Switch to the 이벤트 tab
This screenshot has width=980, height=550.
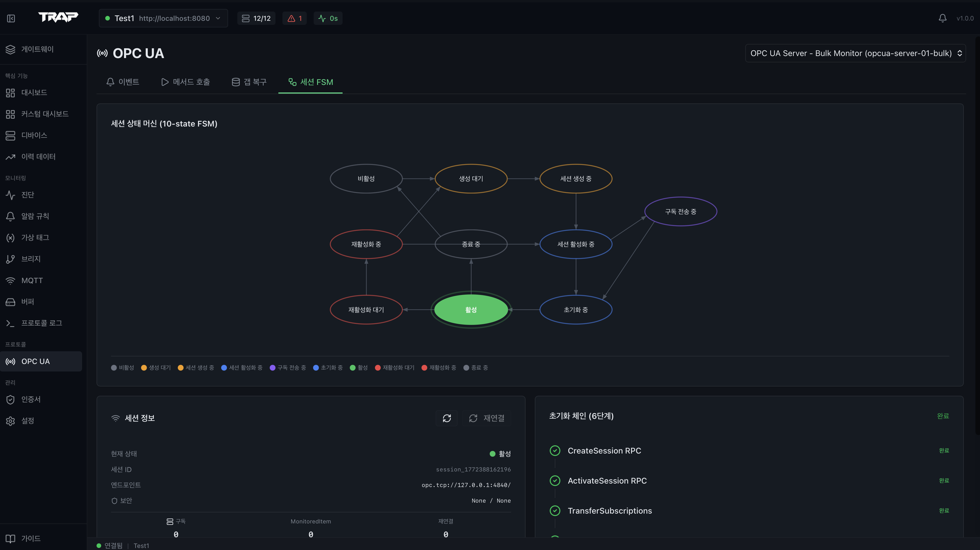click(123, 82)
